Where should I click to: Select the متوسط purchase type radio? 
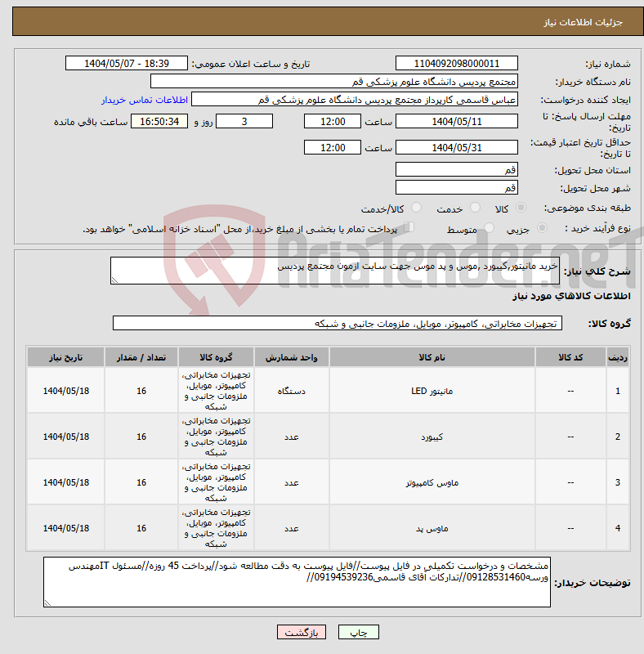coord(489,228)
